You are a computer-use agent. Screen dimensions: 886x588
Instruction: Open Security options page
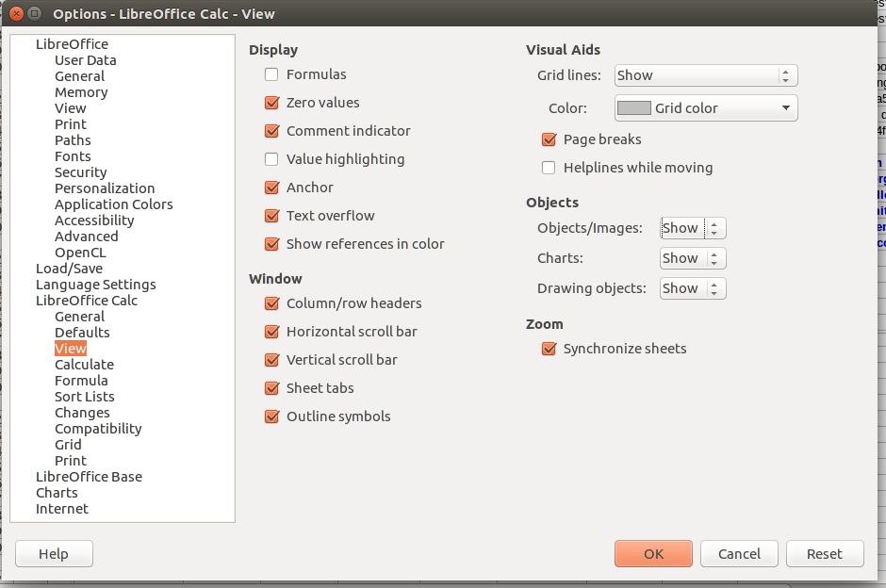80,172
